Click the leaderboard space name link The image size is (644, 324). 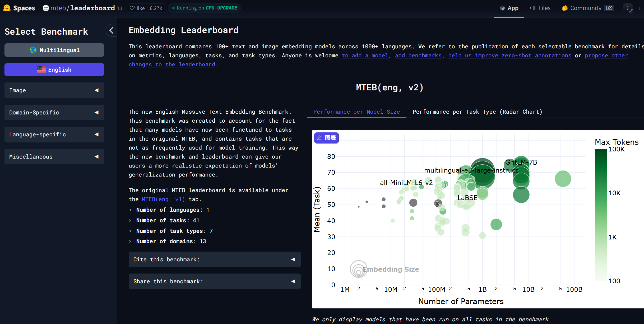pyautogui.click(x=92, y=8)
